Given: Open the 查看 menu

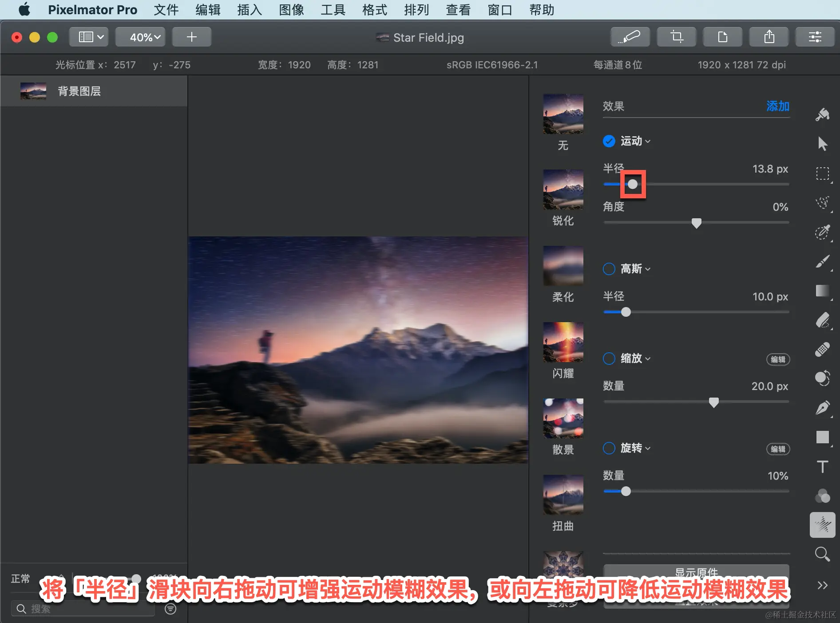Looking at the screenshot, I should click(458, 10).
